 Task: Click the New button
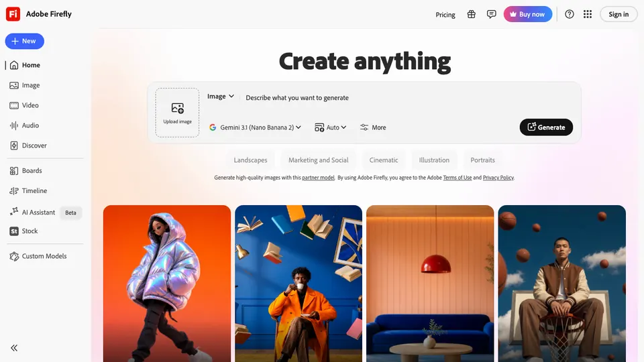pos(25,41)
